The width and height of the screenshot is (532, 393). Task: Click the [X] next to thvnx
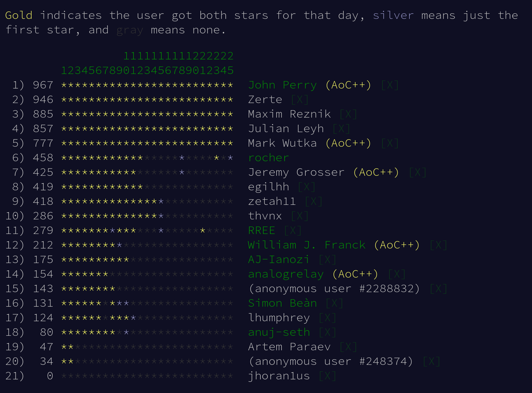(x=300, y=216)
